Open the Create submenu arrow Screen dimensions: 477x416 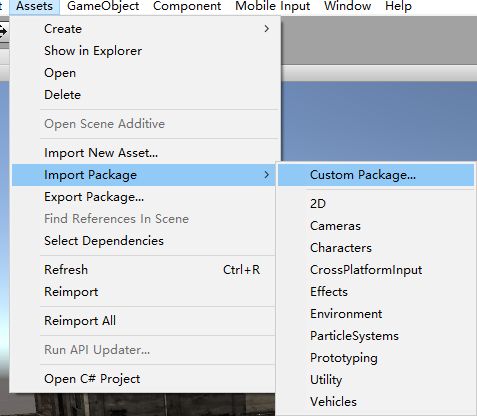pyautogui.click(x=266, y=29)
